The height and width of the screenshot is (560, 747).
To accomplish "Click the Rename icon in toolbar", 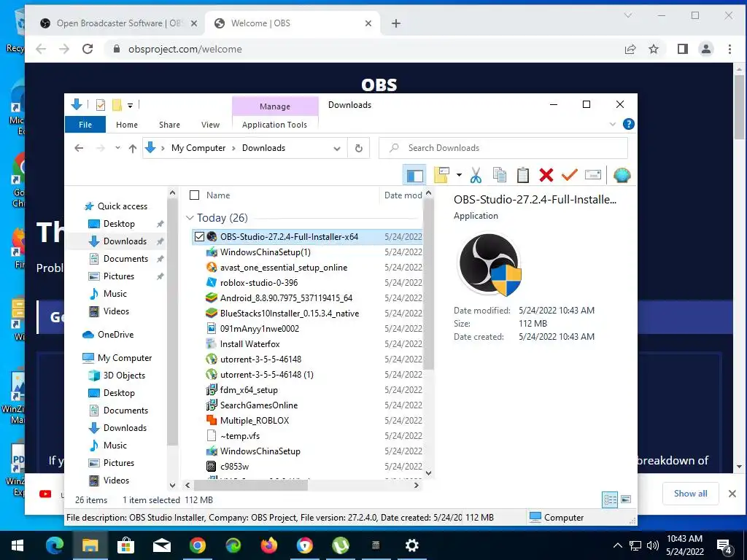I will pos(592,175).
